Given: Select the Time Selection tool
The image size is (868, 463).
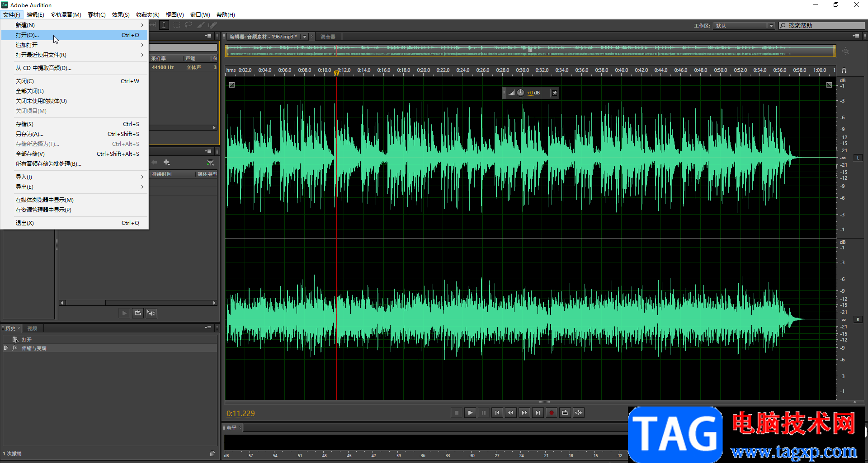Looking at the screenshot, I should pyautogui.click(x=164, y=25).
